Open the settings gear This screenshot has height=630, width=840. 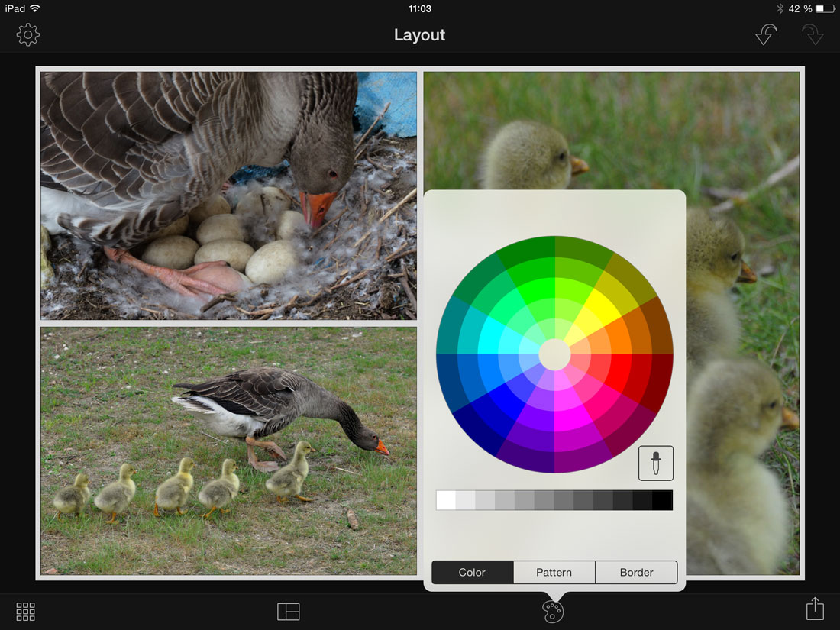click(x=27, y=35)
